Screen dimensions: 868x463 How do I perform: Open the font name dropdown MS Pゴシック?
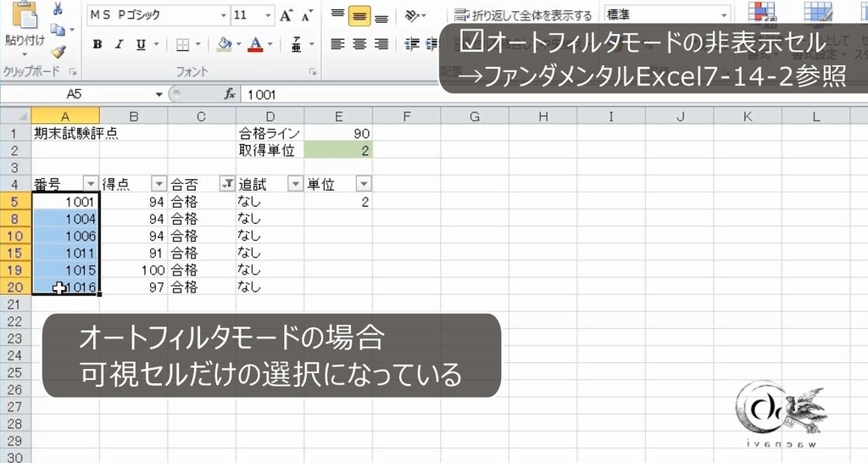click(x=223, y=15)
